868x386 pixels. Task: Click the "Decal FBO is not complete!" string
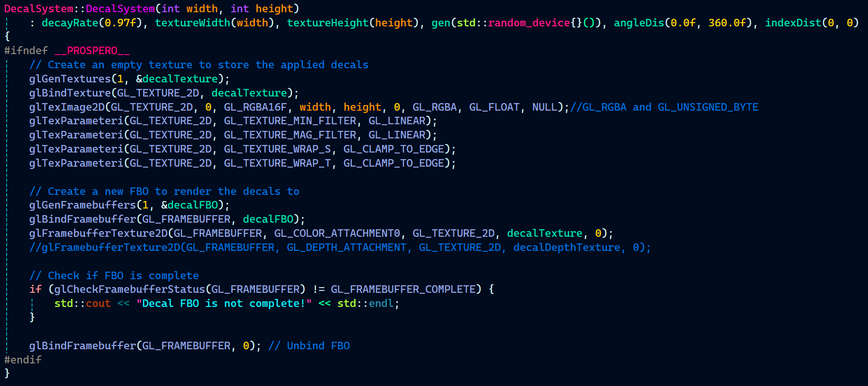coord(224,304)
